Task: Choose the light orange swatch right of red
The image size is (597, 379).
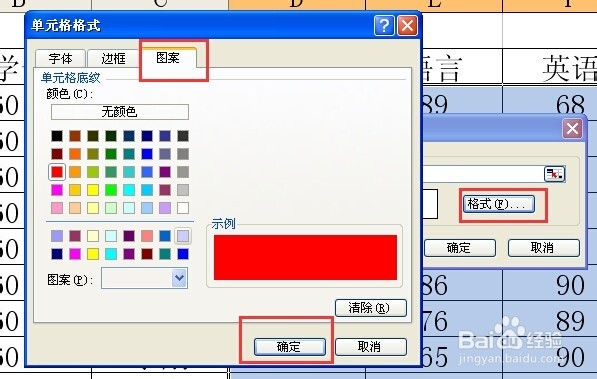Action: tap(75, 172)
